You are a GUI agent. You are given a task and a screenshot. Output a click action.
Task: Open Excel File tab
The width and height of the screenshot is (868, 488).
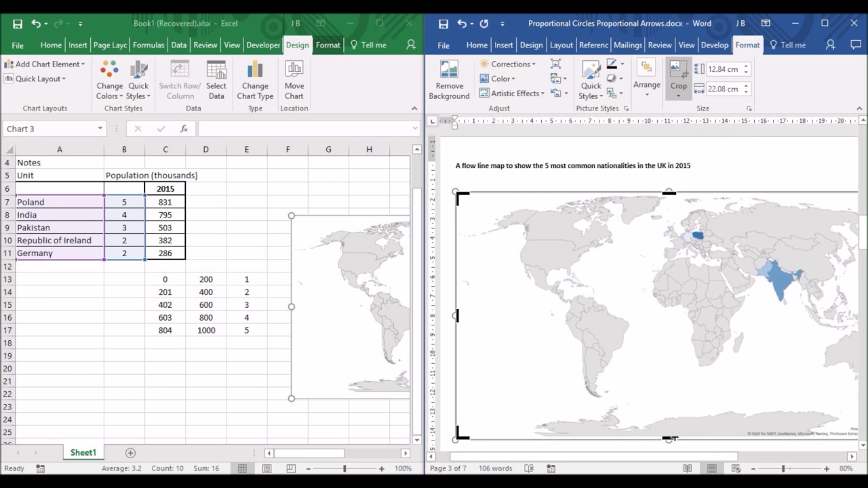pyautogui.click(x=18, y=45)
